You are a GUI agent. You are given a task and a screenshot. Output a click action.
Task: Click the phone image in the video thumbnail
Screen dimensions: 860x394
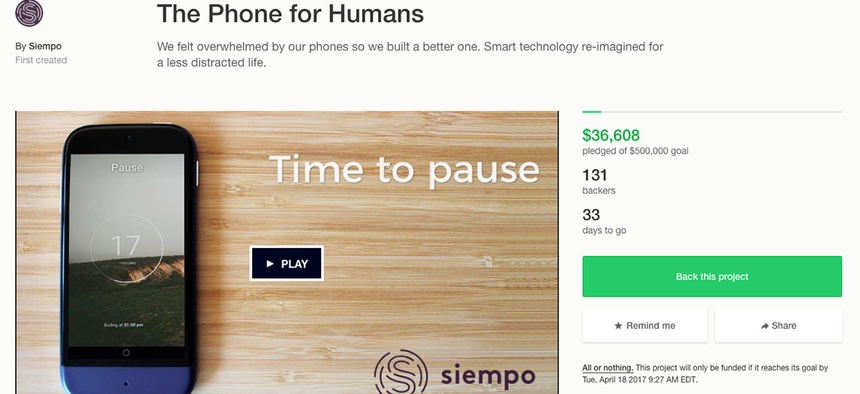coord(129,258)
